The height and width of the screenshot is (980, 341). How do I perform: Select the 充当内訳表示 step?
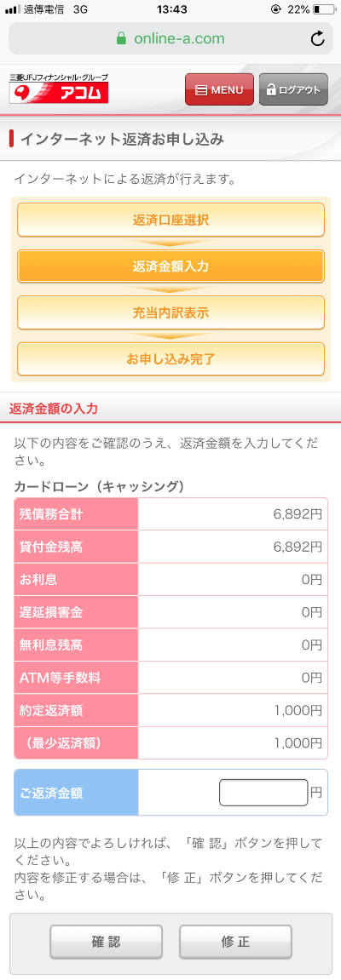point(170,312)
